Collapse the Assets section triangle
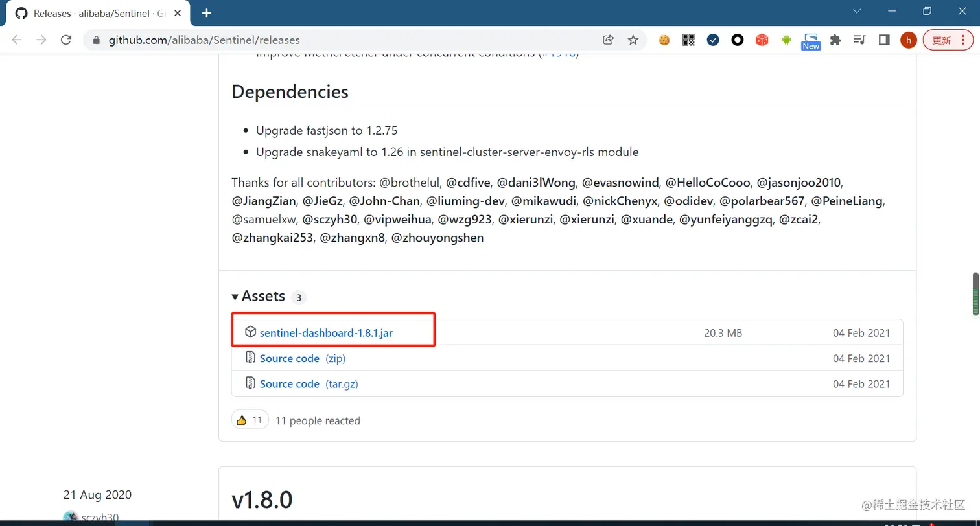Image resolution: width=980 pixels, height=526 pixels. click(235, 297)
